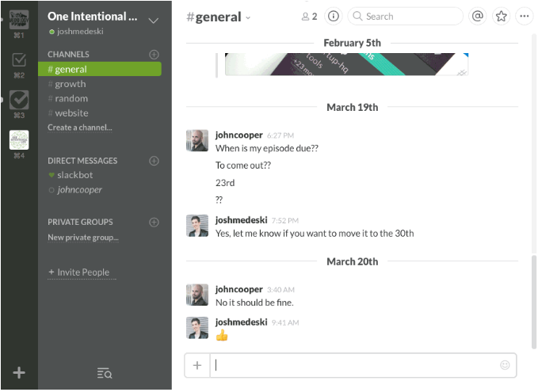The height and width of the screenshot is (392, 538).
Task: Open channel details info icon
Action: [x=333, y=16]
